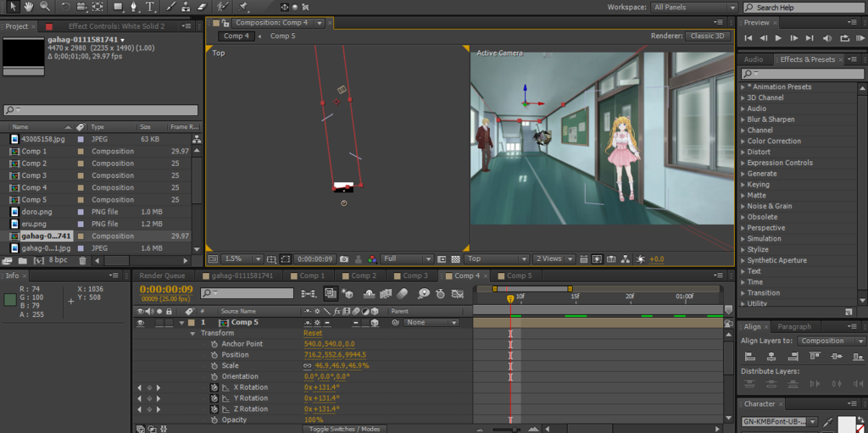Click Toggle Switches / Modes button
This screenshot has height=433, width=868.
pos(344,429)
